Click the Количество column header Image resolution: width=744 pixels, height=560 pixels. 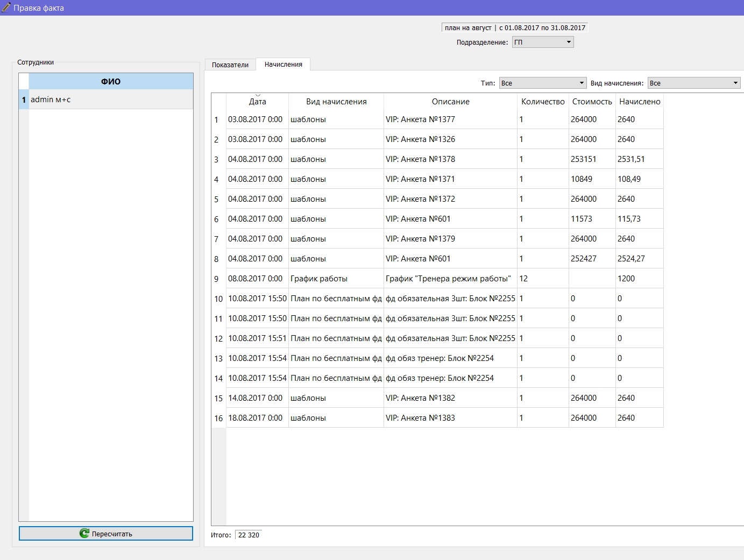(543, 101)
